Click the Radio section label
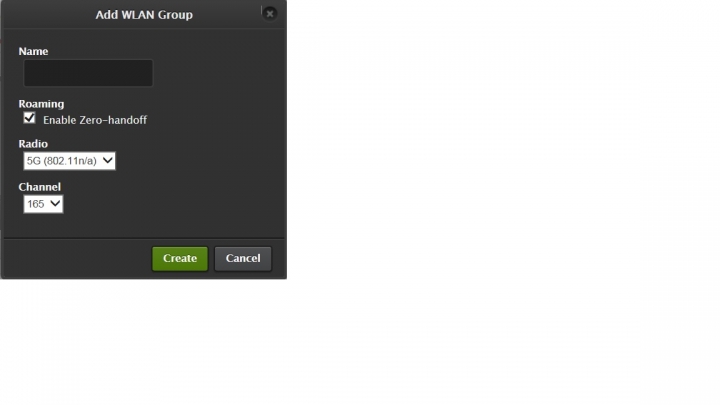Viewport: 720px width, 405px height. click(x=33, y=144)
